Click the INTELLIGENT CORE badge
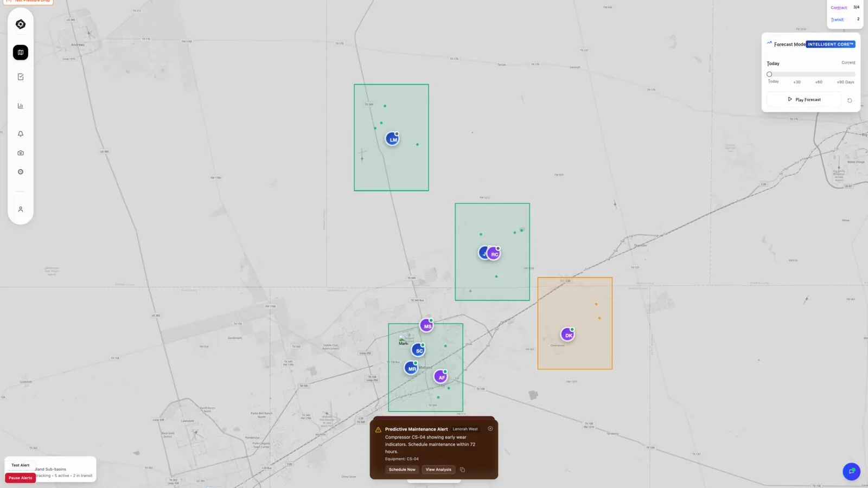 click(x=831, y=44)
